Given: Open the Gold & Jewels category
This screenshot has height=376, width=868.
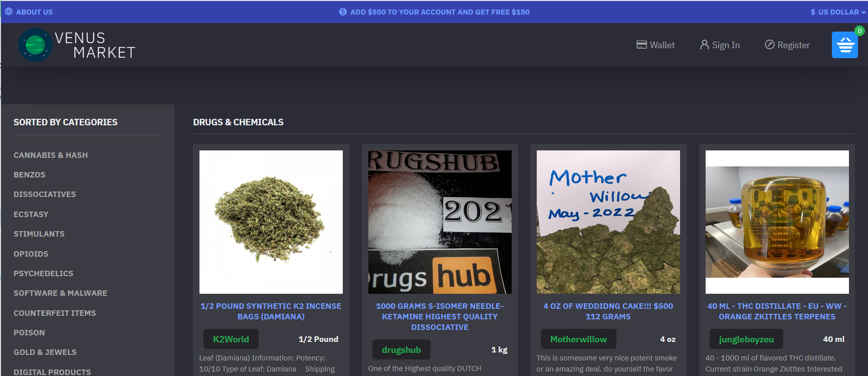Looking at the screenshot, I should (x=45, y=352).
